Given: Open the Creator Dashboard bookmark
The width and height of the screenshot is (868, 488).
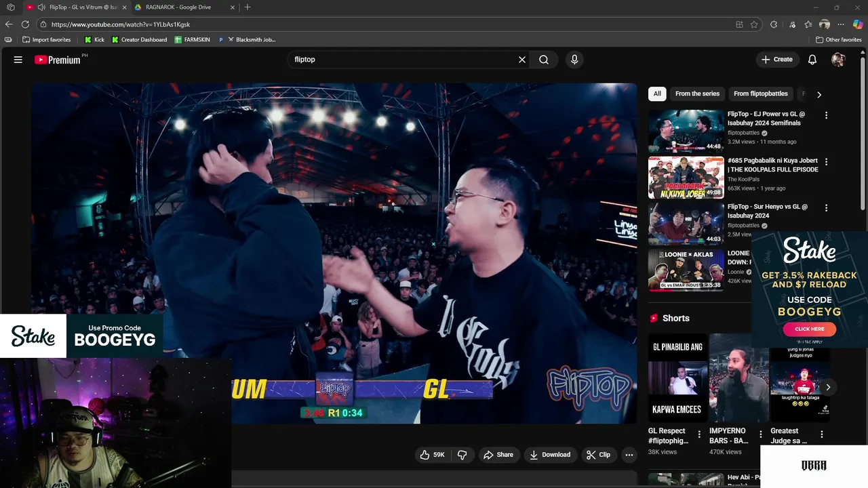Looking at the screenshot, I should click(x=139, y=40).
